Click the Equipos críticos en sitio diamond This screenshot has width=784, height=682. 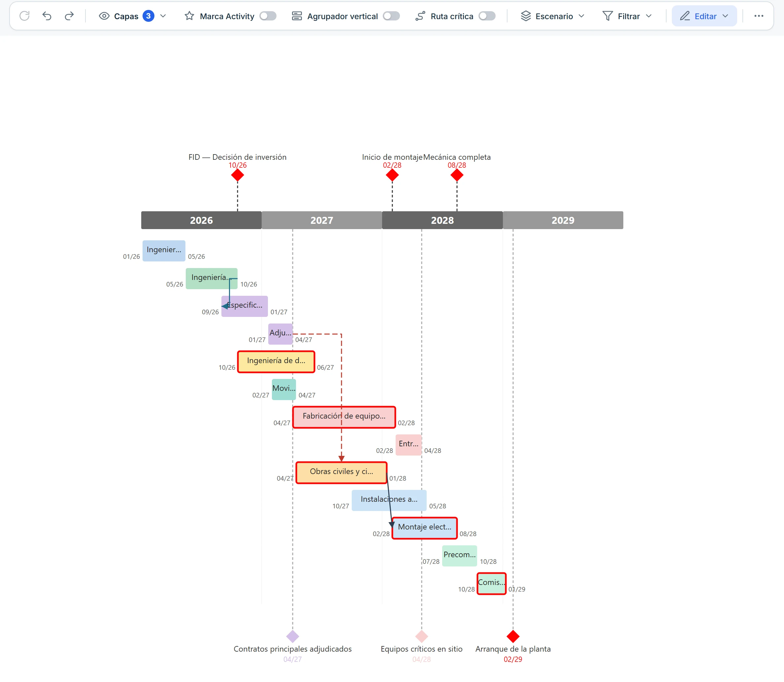click(421, 636)
